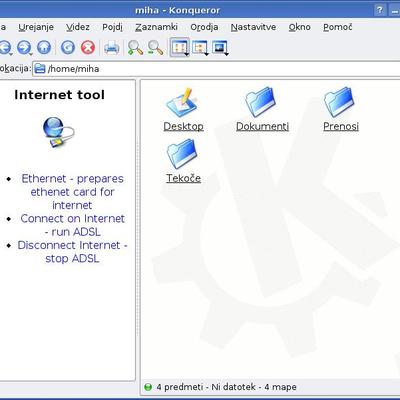Click the Ethernet prepares ethernet card link
Image resolution: width=400 pixels, height=400 pixels.
tap(72, 192)
